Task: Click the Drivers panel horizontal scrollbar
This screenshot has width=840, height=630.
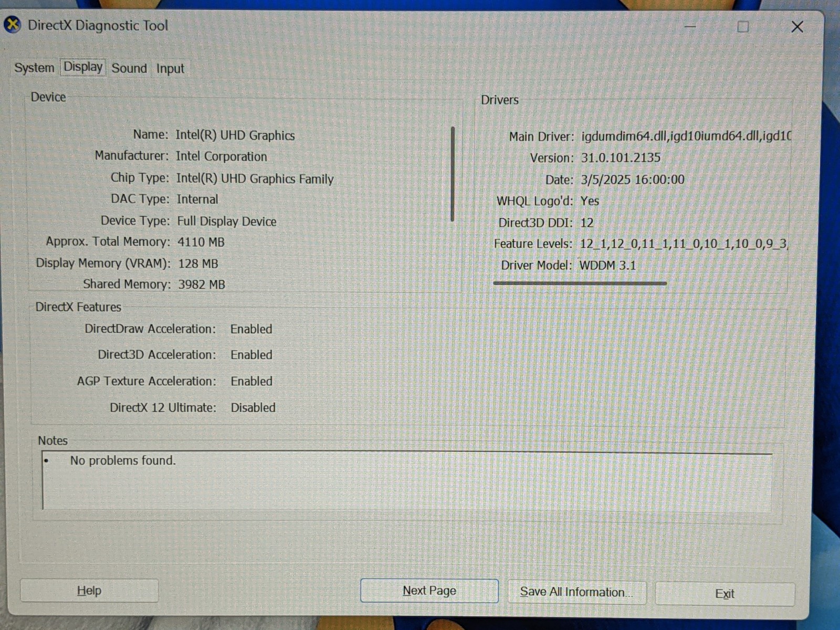Action: tap(580, 283)
